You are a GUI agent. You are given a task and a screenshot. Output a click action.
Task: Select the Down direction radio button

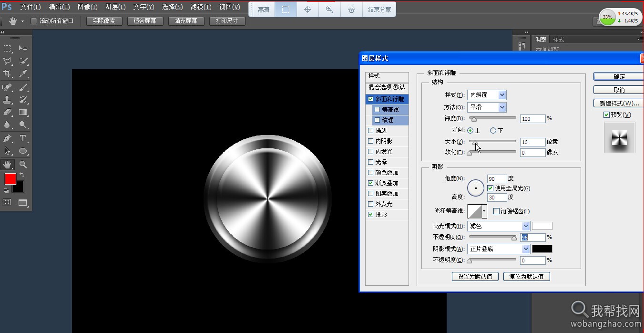point(493,130)
